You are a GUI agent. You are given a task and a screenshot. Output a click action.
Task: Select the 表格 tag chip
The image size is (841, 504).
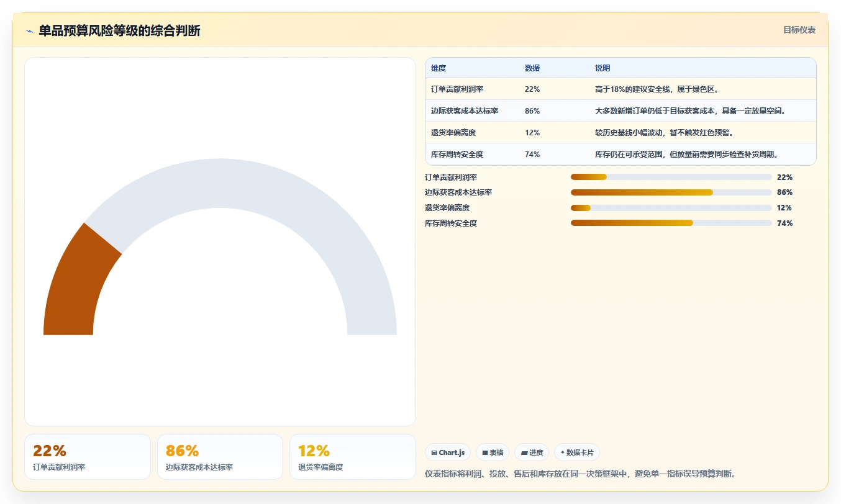[x=493, y=452]
